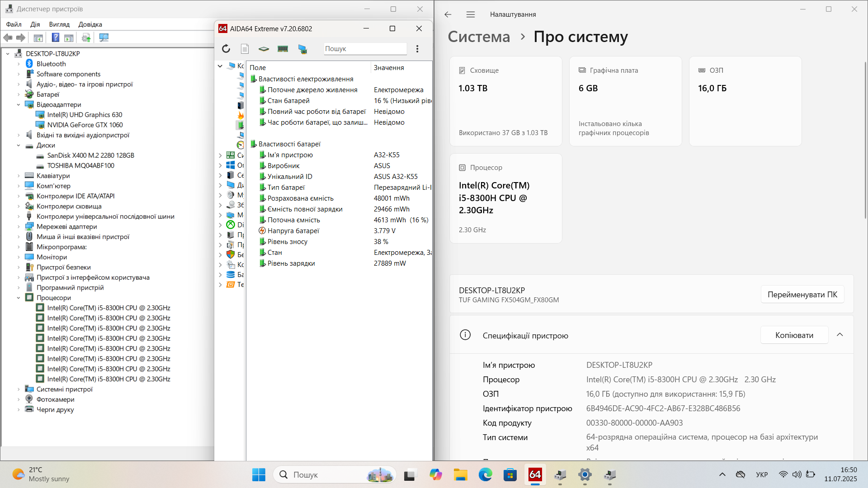
Task: Collapse the DESKTOP-LT8U2KP root node
Action: click(x=8, y=54)
